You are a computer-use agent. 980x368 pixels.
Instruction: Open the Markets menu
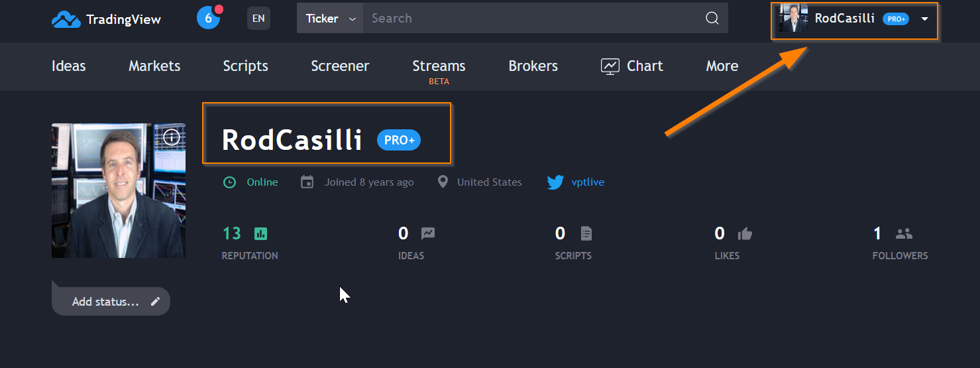tap(154, 66)
